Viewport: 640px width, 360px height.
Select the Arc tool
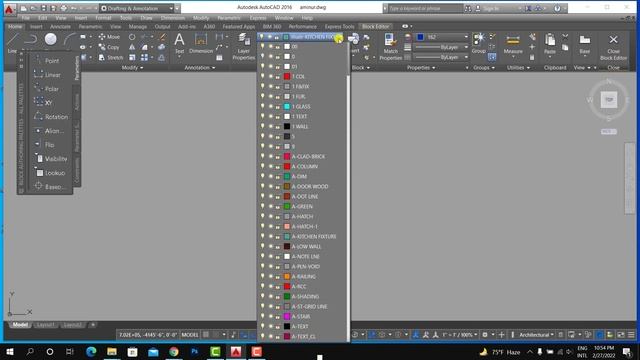70,40
